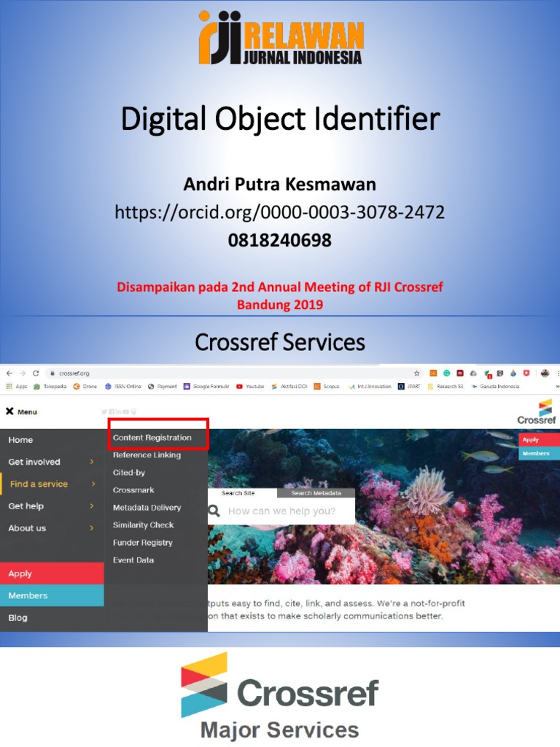Image resolution: width=560 pixels, height=747 pixels.
Task: Select Blog in the side menu
Action: pos(17,618)
